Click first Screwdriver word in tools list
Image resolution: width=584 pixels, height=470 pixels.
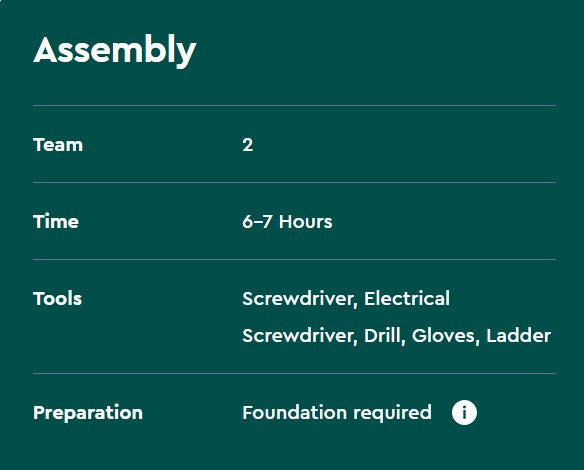click(300, 299)
